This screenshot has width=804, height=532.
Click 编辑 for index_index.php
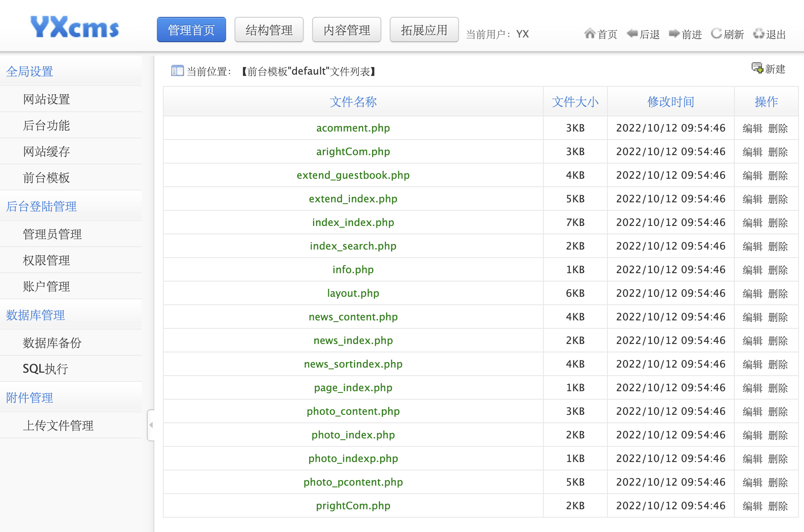point(753,223)
